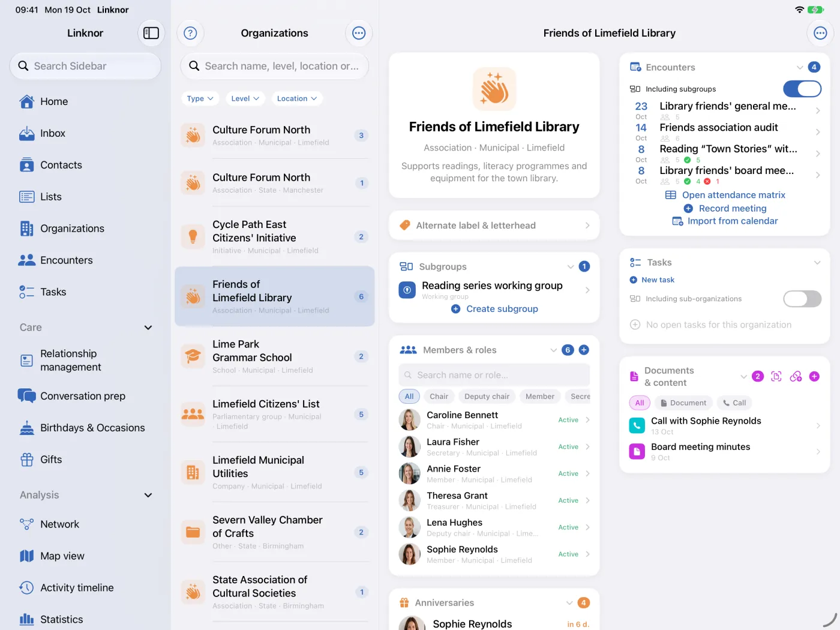Focus the Search name or role field
Image resolution: width=840 pixels, height=630 pixels.
click(494, 375)
